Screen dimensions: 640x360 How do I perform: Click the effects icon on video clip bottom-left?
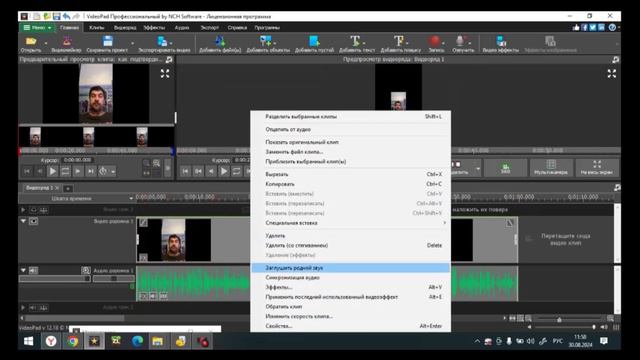143,258
